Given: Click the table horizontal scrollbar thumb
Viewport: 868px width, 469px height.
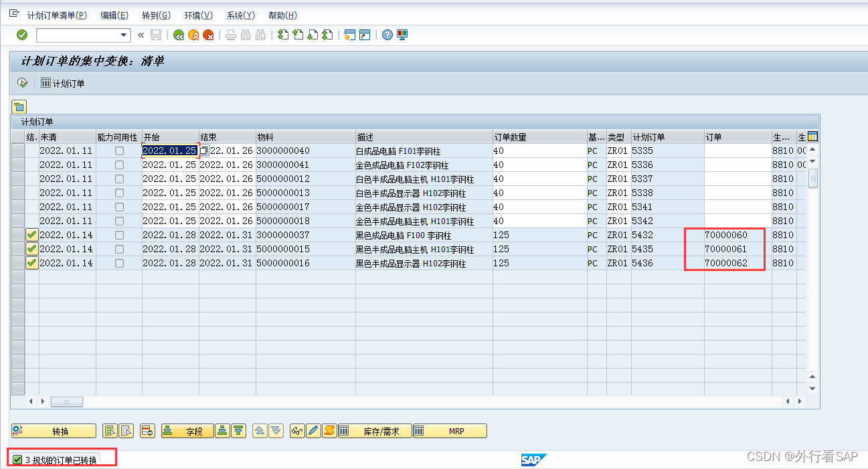Looking at the screenshot, I should point(66,401).
